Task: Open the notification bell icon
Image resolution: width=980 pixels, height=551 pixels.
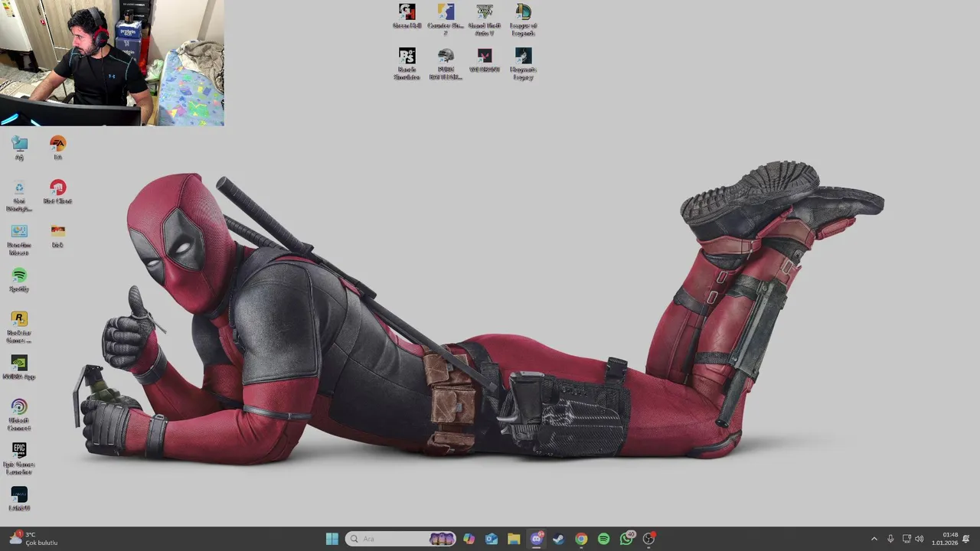Action: [966, 539]
